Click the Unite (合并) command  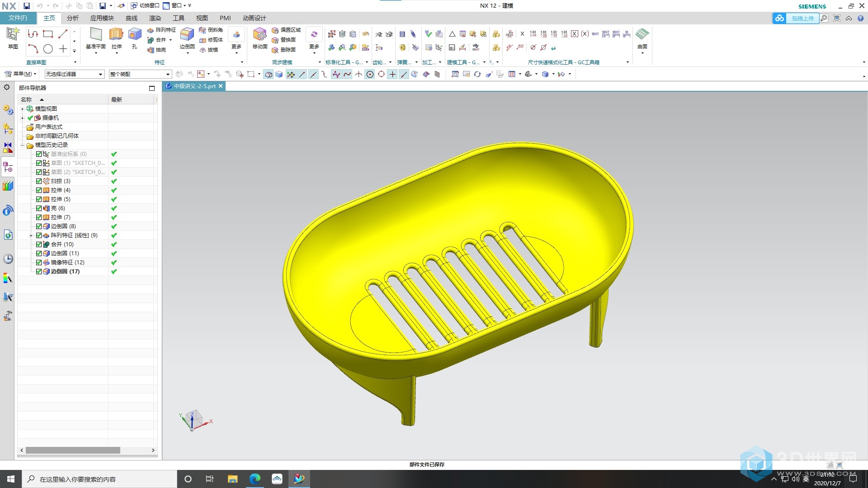click(x=157, y=40)
